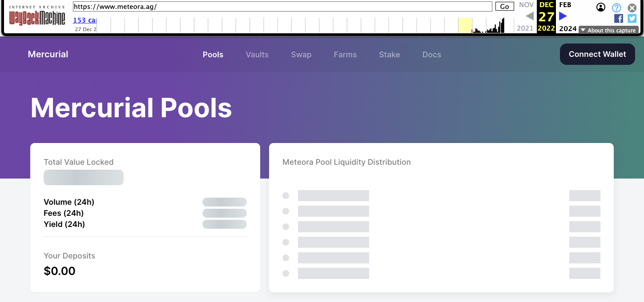Open the 153 captures link
Image resolution: width=644 pixels, height=302 pixels.
(x=85, y=20)
